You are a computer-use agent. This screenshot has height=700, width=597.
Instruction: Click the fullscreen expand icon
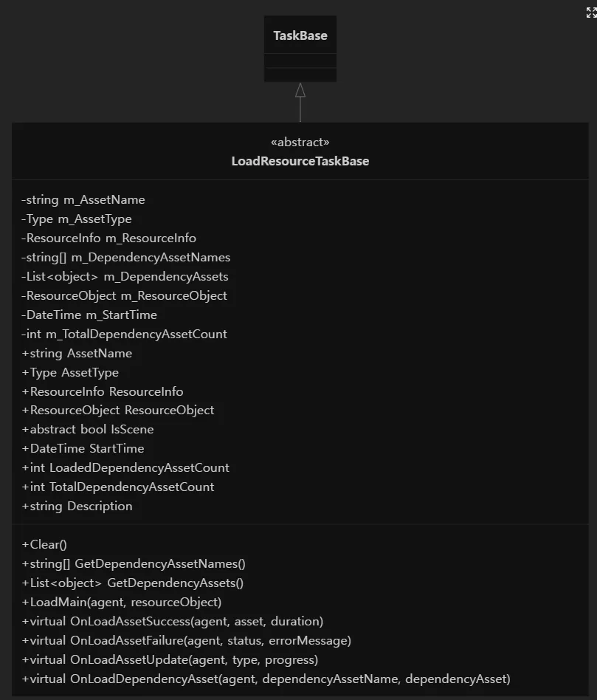(x=591, y=13)
